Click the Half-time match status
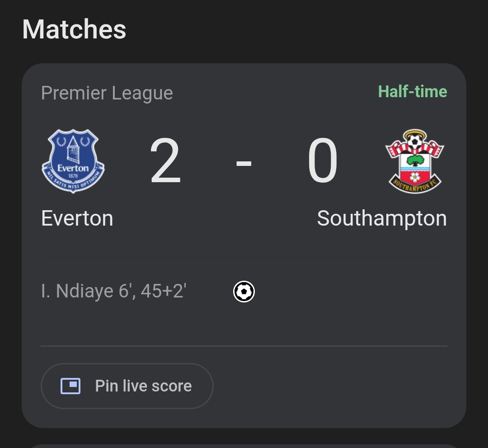The height and width of the screenshot is (448, 488). [413, 91]
